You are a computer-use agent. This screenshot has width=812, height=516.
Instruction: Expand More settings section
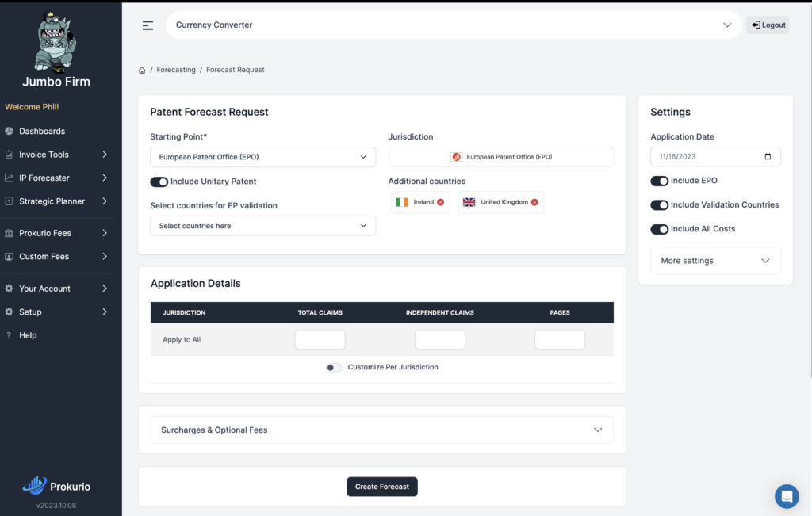point(715,261)
